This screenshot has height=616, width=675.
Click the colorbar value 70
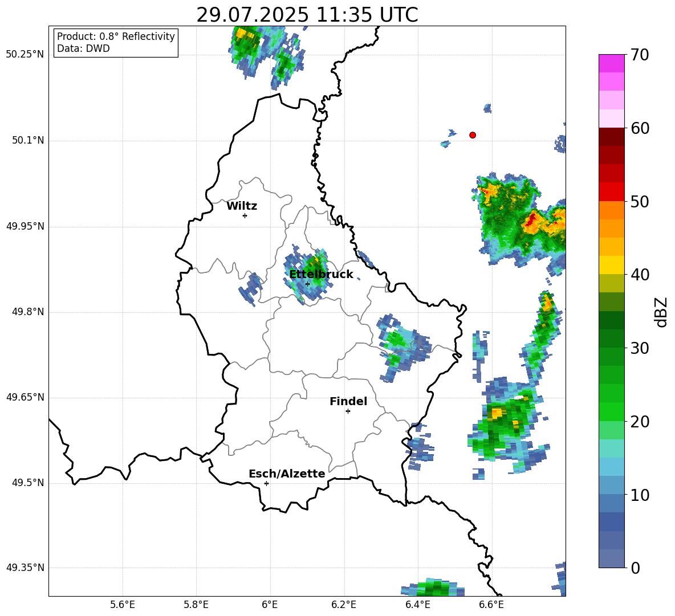(640, 55)
